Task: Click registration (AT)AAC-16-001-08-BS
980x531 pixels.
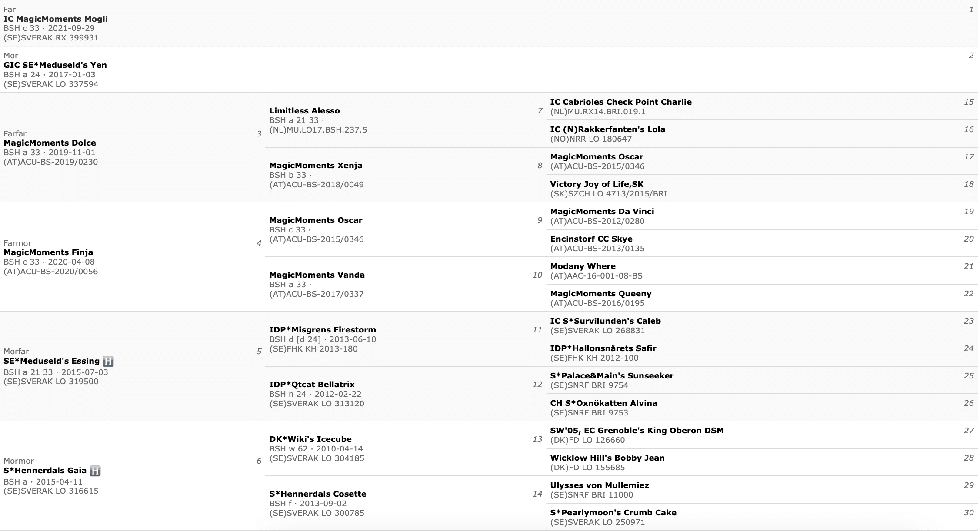Action: (x=596, y=276)
